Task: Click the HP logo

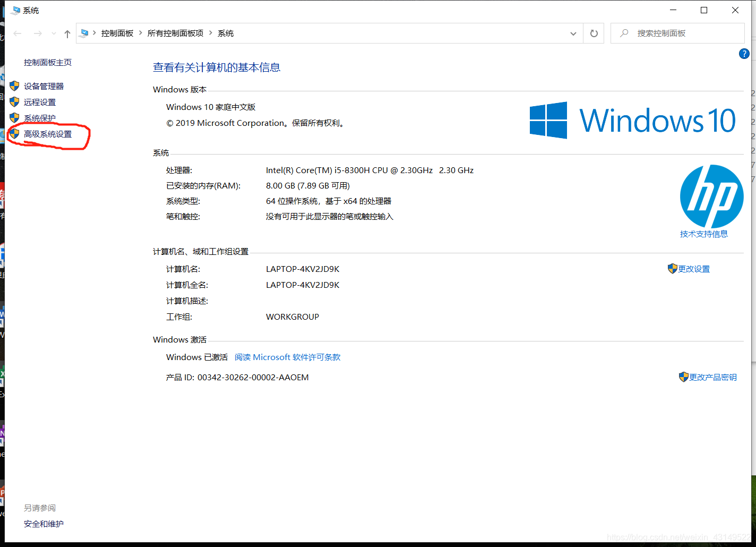Action: (x=711, y=196)
